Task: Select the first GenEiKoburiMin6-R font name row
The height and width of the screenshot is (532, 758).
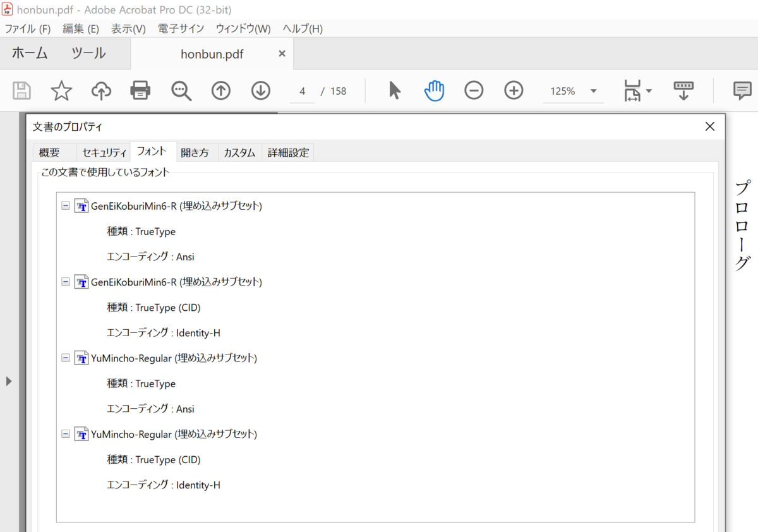Action: tap(177, 206)
